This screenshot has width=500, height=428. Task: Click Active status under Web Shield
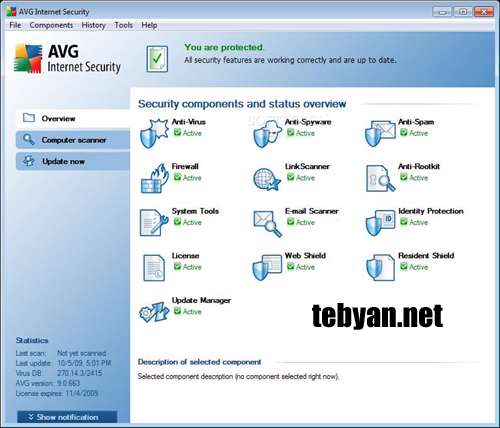[301, 267]
